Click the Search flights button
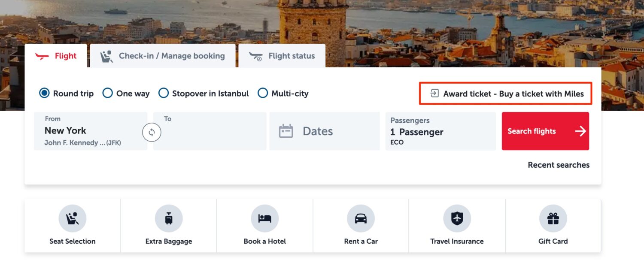 [x=545, y=131]
